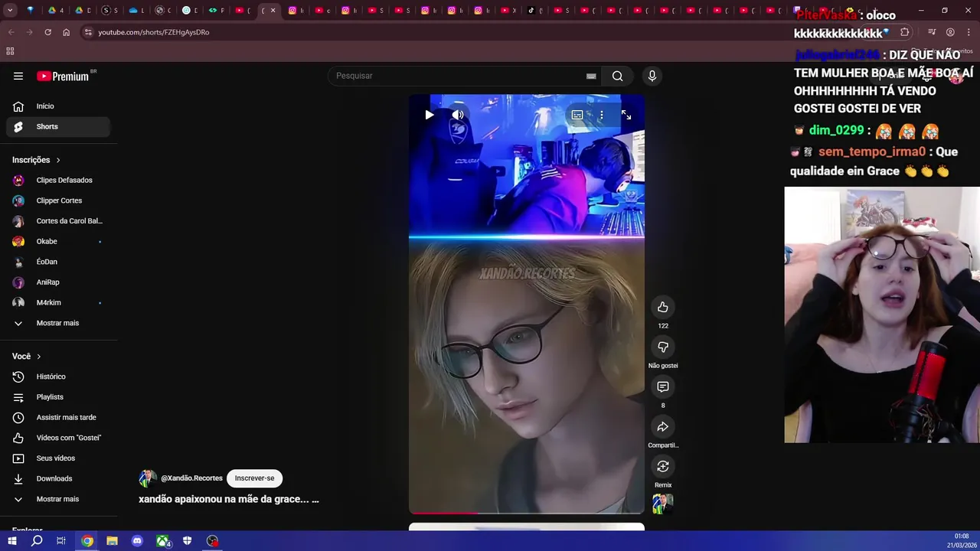Open the Chrome profile avatar
The height and width of the screenshot is (551, 980).
(950, 32)
